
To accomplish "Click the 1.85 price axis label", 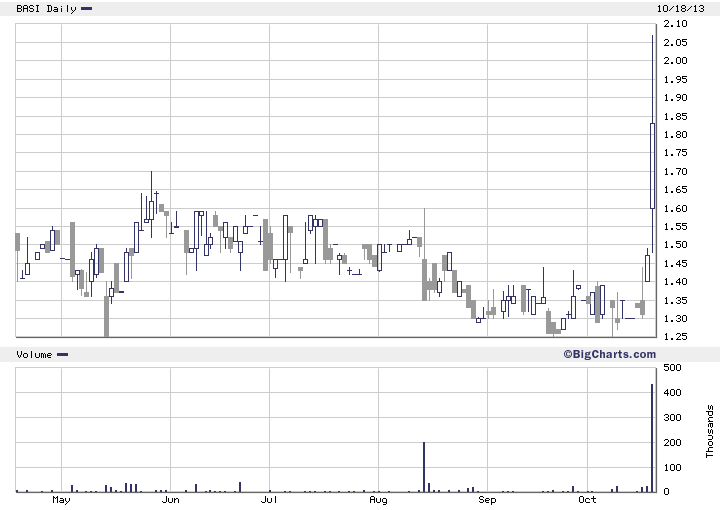I will click(675, 116).
